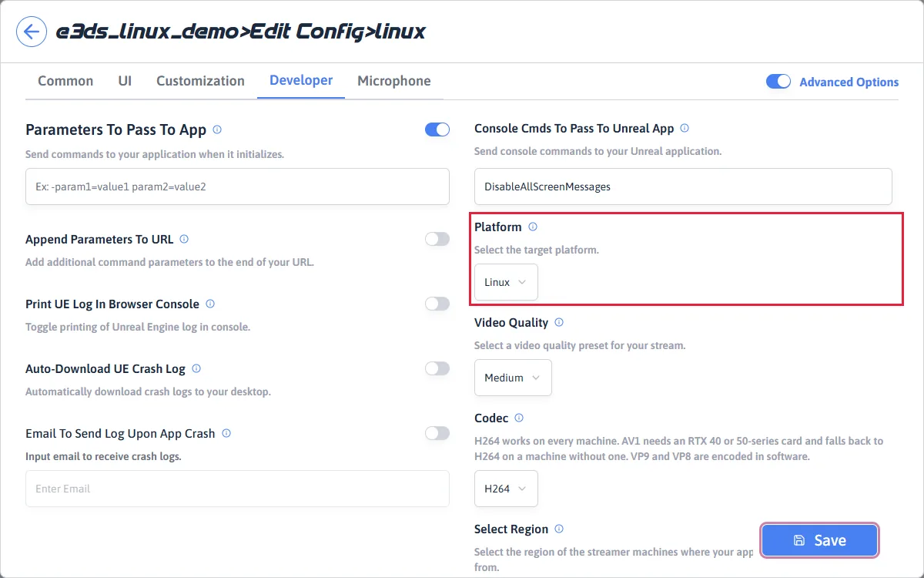Select the Developer tab

coord(301,81)
